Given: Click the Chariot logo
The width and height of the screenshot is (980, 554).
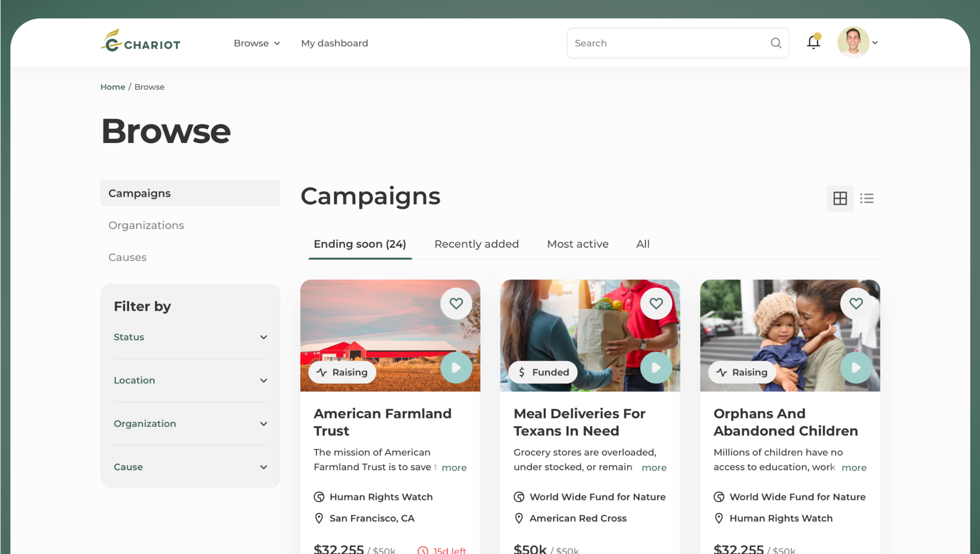Looking at the screenshot, I should coord(140,41).
